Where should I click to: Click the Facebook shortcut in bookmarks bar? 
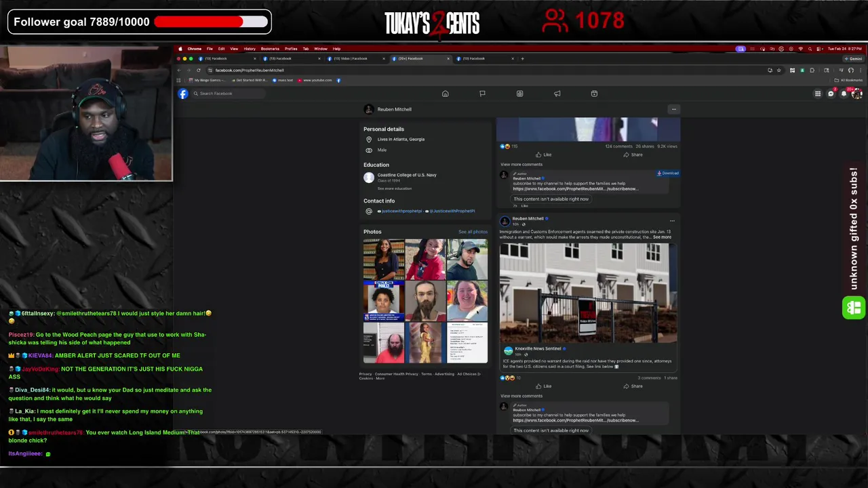click(x=338, y=80)
